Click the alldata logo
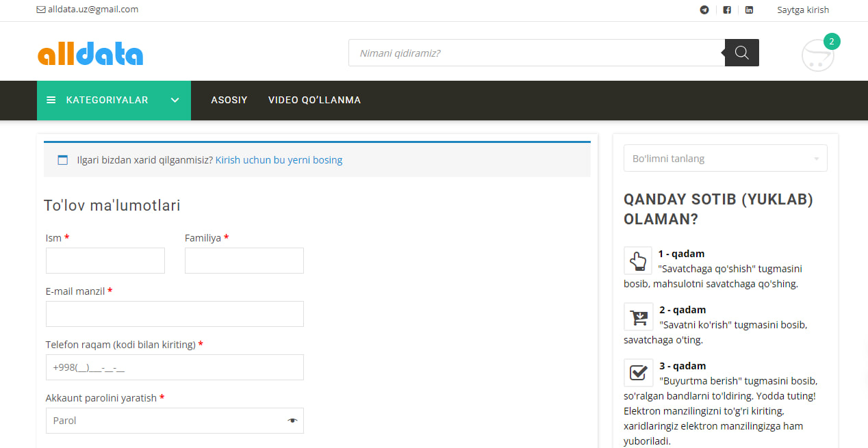The image size is (868, 448). [90, 54]
